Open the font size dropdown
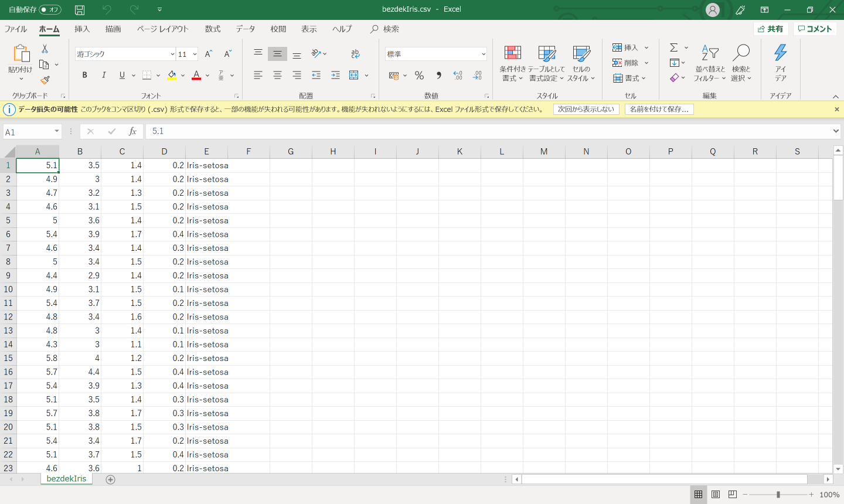The height and width of the screenshot is (504, 844). click(195, 54)
